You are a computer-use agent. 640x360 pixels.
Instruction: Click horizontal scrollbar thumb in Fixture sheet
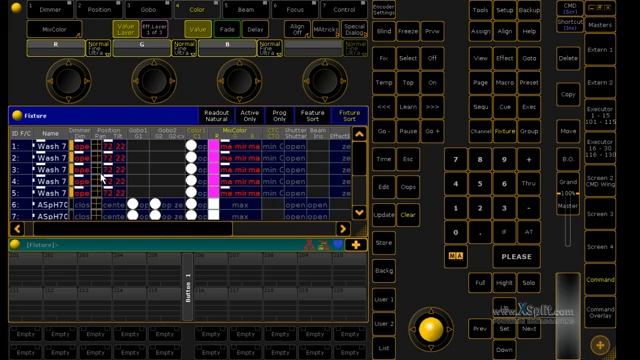[133, 229]
